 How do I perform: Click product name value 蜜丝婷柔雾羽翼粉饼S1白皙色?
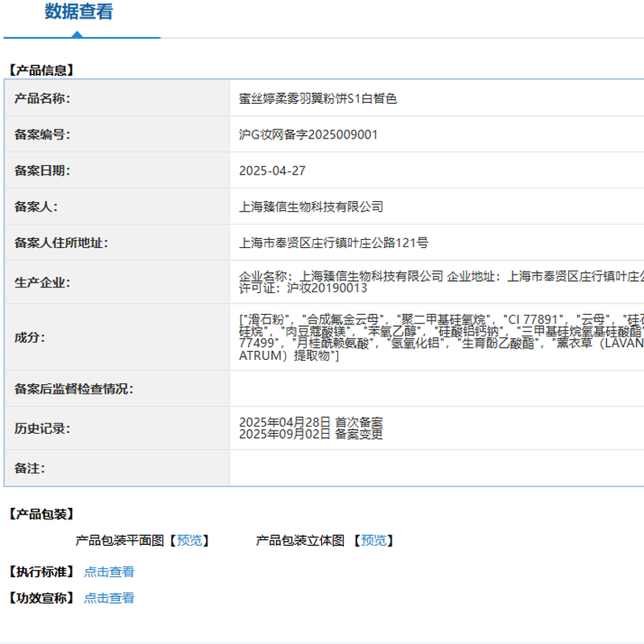[318, 99]
